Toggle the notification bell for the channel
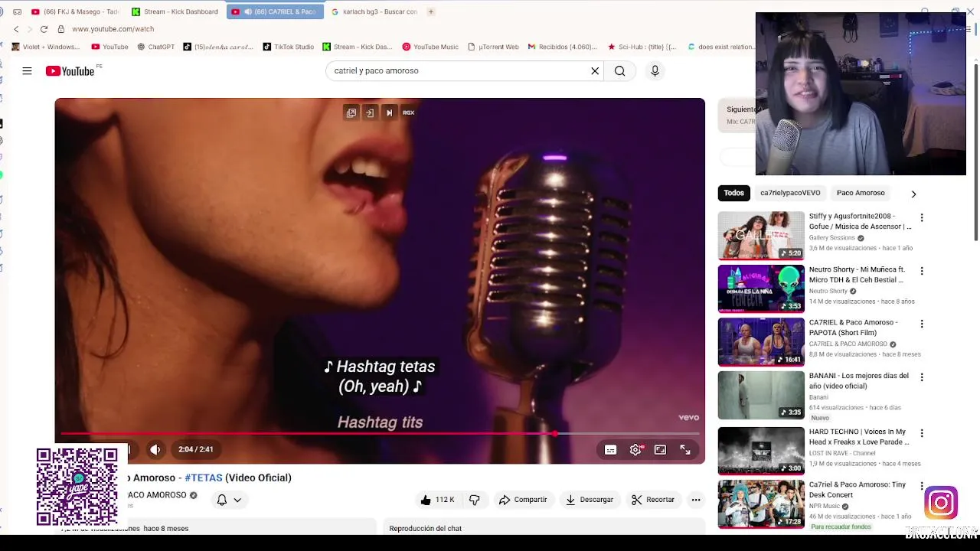The height and width of the screenshot is (551, 980). click(x=221, y=500)
